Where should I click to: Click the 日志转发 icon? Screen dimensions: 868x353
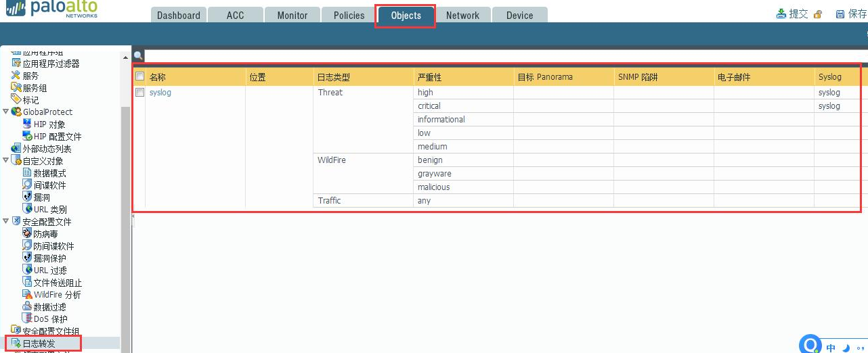coord(16,343)
